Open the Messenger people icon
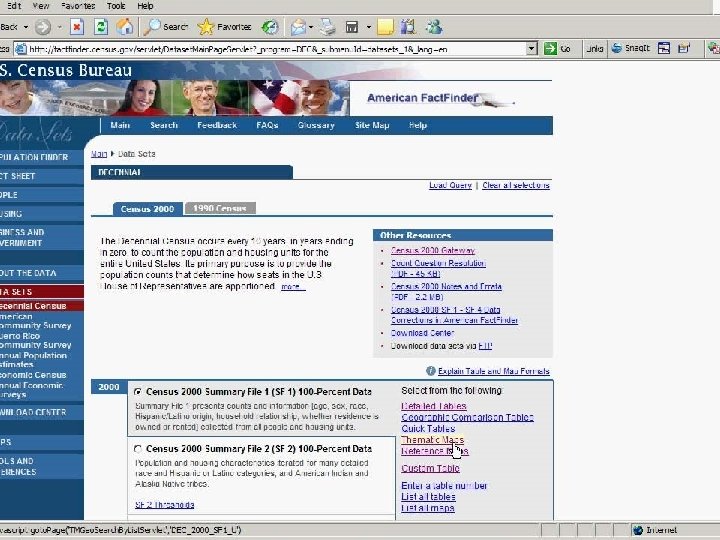The image size is (720, 540). [x=434, y=27]
